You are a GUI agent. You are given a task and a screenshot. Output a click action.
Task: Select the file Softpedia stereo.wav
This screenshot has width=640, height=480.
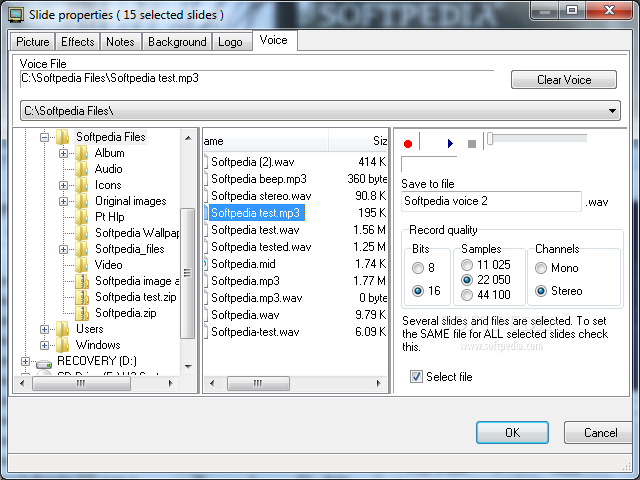click(x=261, y=196)
